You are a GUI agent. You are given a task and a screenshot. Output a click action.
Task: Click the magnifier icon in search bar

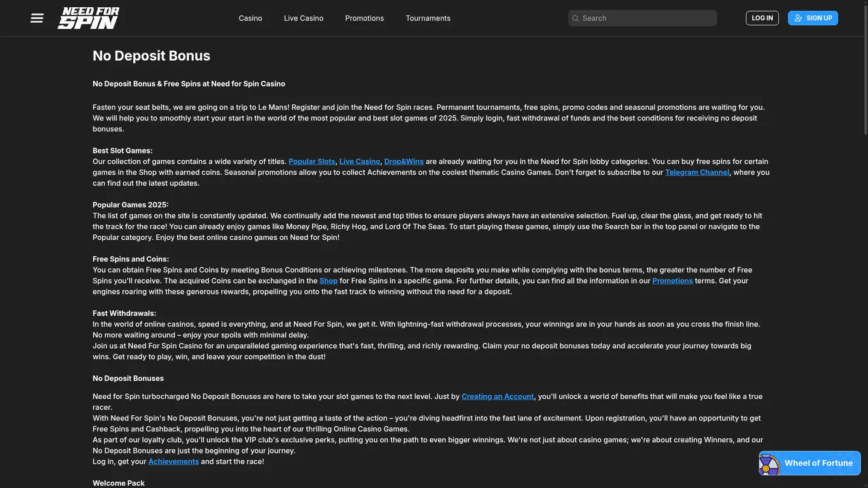coord(575,18)
